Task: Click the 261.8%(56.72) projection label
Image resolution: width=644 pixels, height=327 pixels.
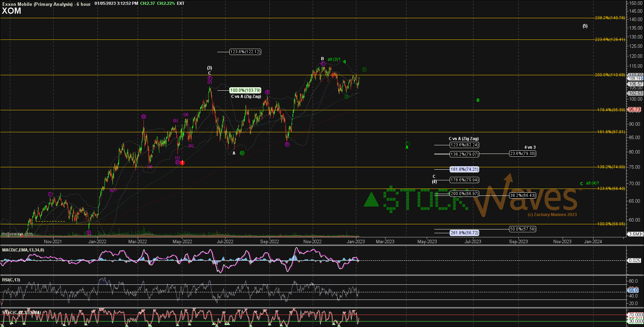Action: click(x=464, y=233)
